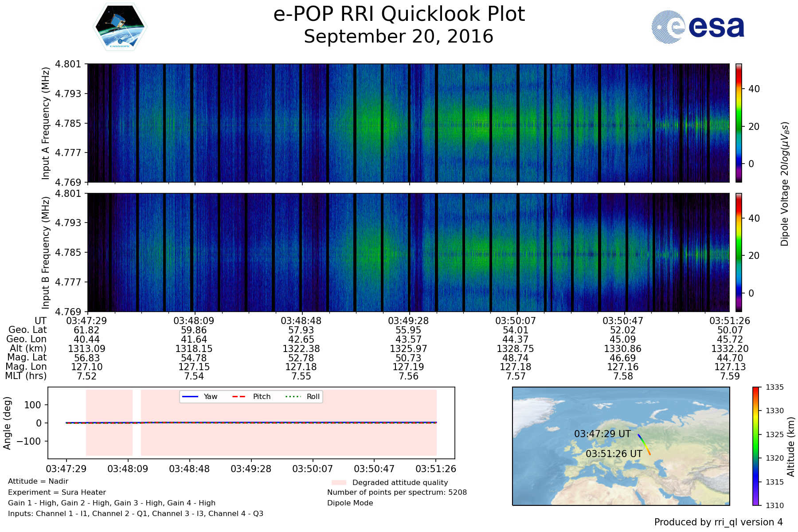Click the Produced by rri_ql version 4 text

click(x=718, y=522)
